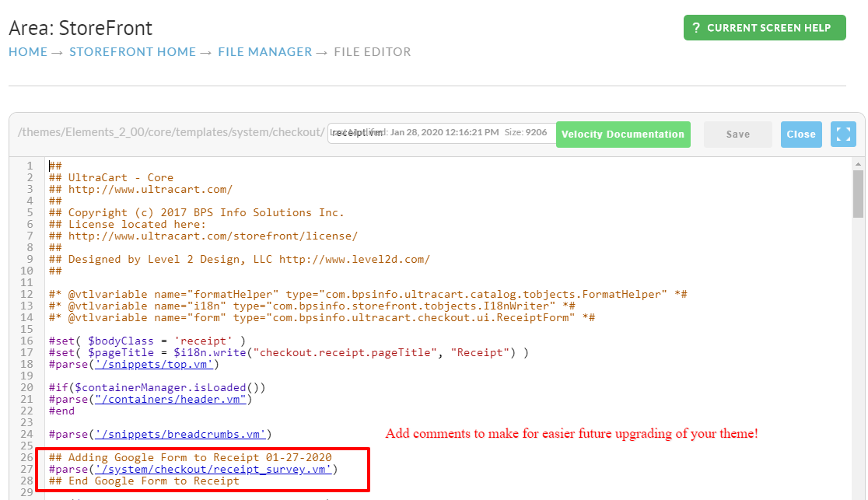
Task: Click the question mark help icon
Action: tap(696, 28)
